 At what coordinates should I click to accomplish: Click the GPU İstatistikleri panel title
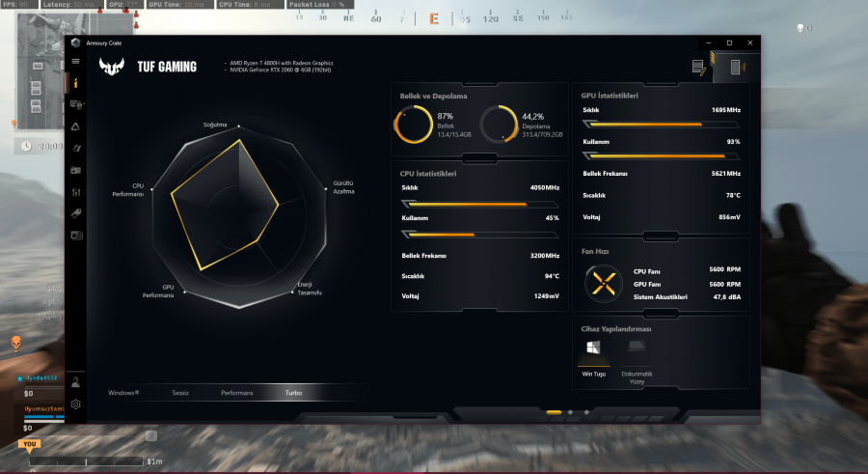point(610,96)
